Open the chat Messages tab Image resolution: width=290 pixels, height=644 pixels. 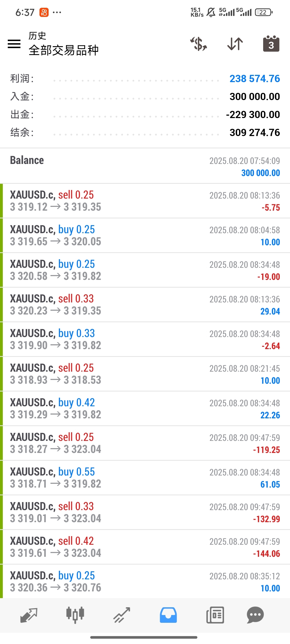pos(255,615)
